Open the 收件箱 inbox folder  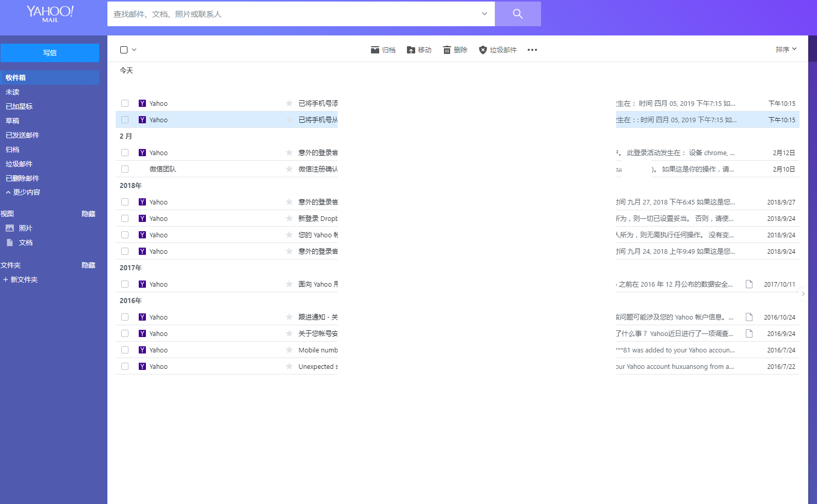click(x=50, y=78)
